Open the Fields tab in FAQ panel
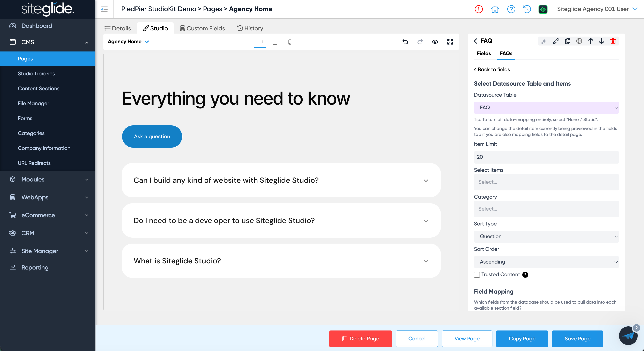Image resolution: width=644 pixels, height=351 pixels. click(x=484, y=54)
